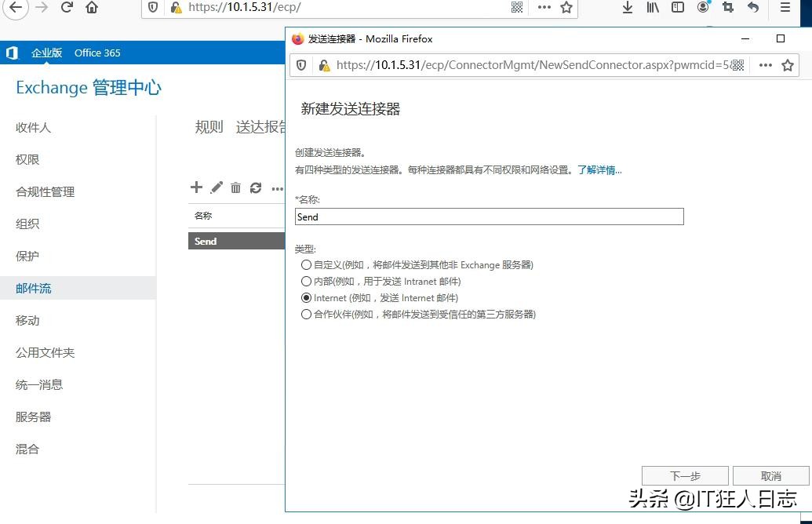This screenshot has height=524, width=812.
Task: Pick the 合作伙伴 partner option
Action: [x=306, y=314]
